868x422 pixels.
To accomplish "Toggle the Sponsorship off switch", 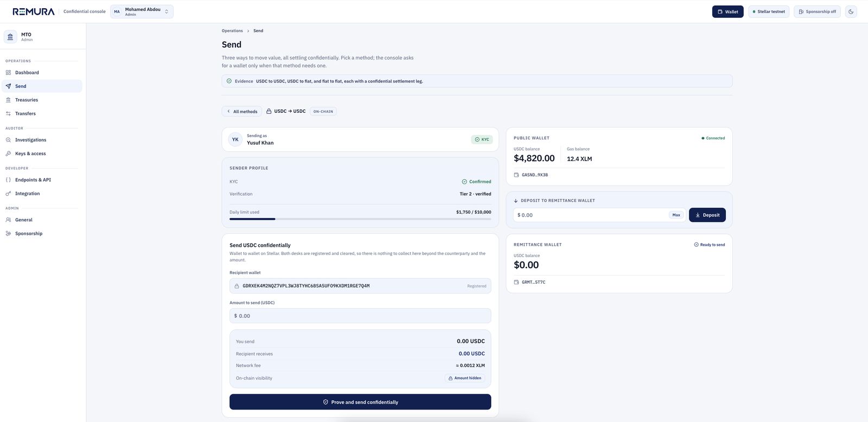I will pyautogui.click(x=818, y=11).
